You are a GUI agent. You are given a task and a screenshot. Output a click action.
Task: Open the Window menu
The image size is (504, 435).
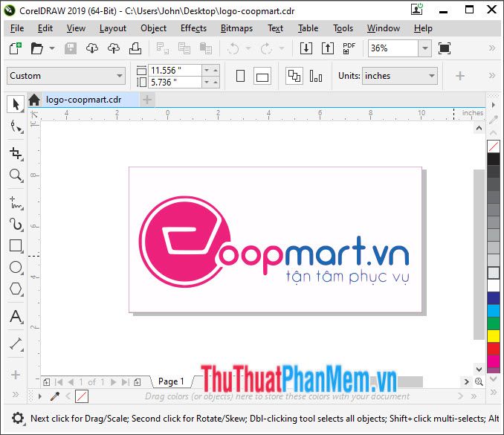384,28
